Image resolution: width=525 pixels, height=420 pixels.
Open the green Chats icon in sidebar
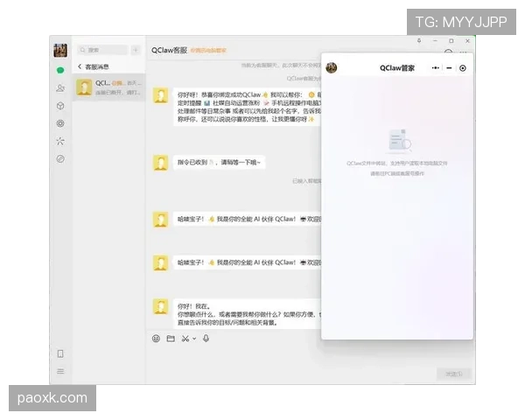coord(60,70)
